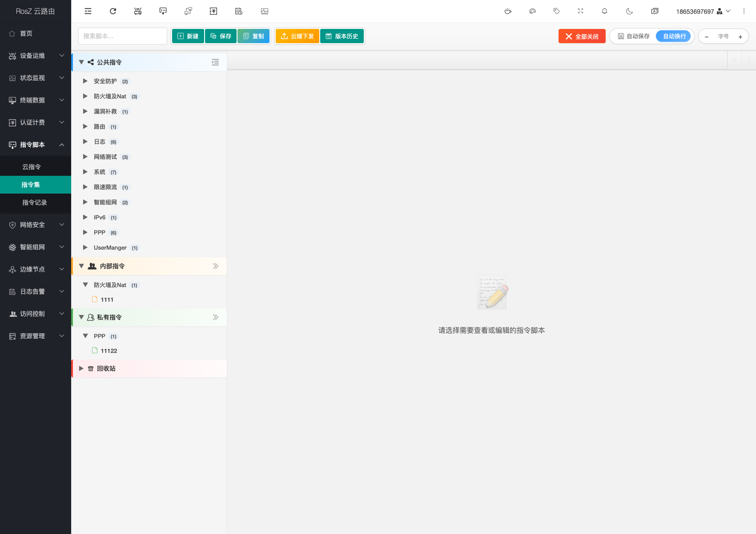This screenshot has width=756, height=534.
Task: Toggle the 自动换行 word wrap option
Action: (x=674, y=36)
